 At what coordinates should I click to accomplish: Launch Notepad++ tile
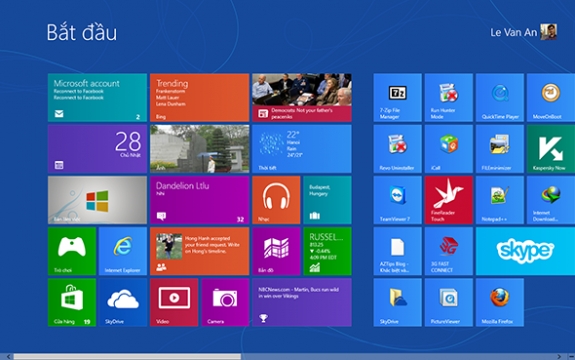pyautogui.click(x=500, y=200)
